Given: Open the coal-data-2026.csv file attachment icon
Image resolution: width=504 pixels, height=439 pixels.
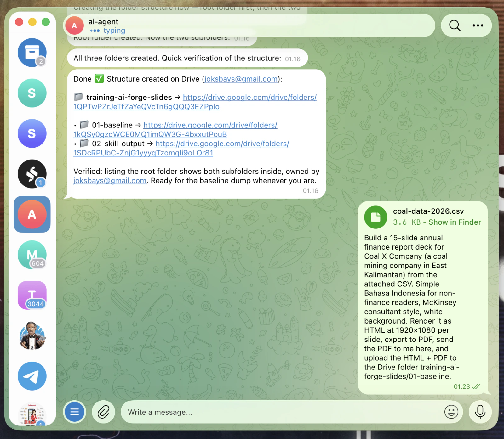Looking at the screenshot, I should pyautogui.click(x=375, y=217).
